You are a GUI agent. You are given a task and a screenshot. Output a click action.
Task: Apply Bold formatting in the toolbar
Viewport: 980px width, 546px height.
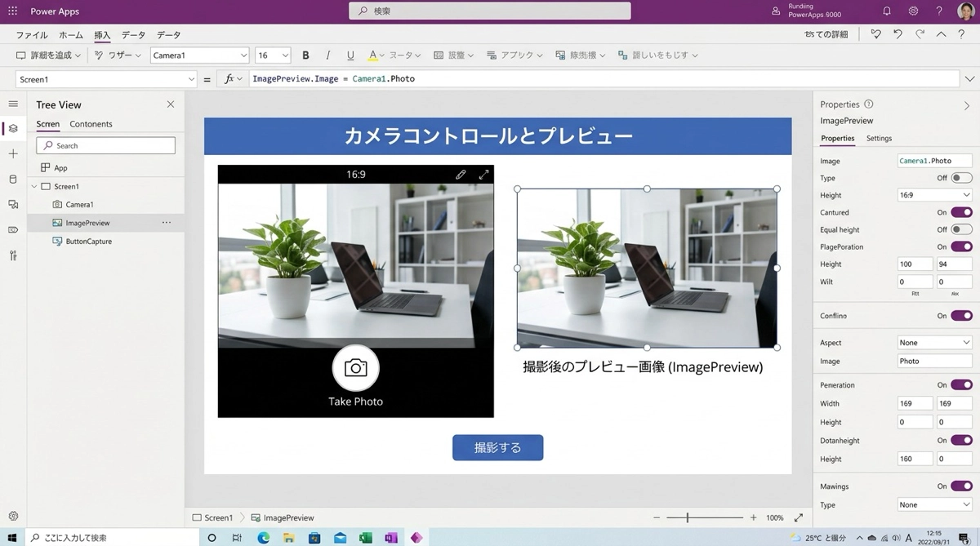click(x=305, y=55)
